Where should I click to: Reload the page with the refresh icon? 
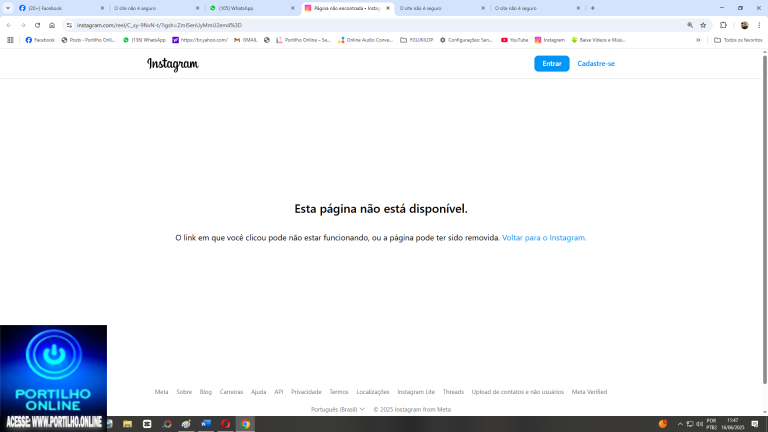tap(38, 25)
